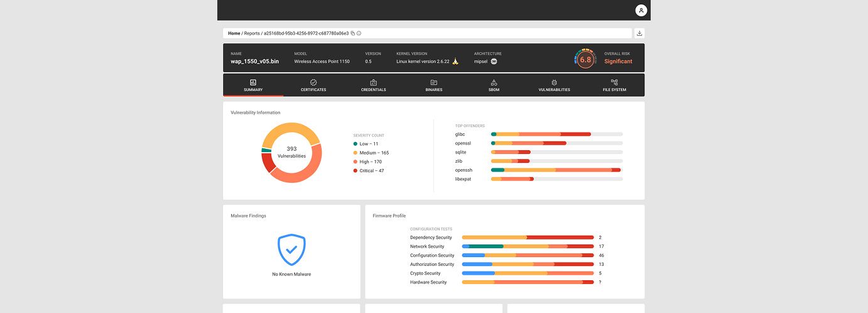This screenshot has width=868, height=313.
Task: Click the blue No Known Malware shield
Action: (x=291, y=250)
